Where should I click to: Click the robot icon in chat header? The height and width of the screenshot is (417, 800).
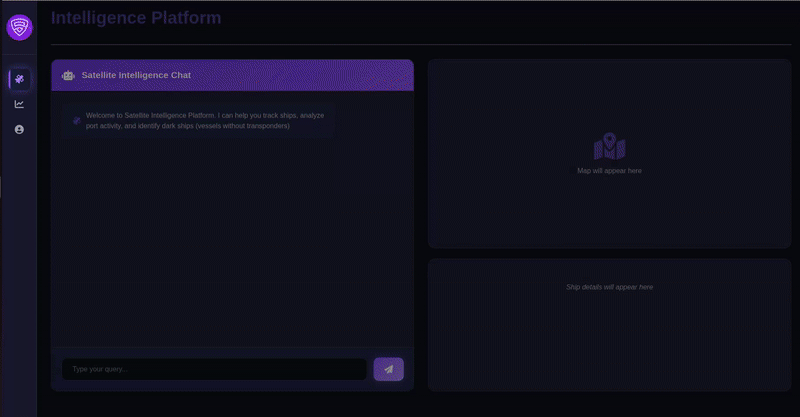(x=68, y=75)
